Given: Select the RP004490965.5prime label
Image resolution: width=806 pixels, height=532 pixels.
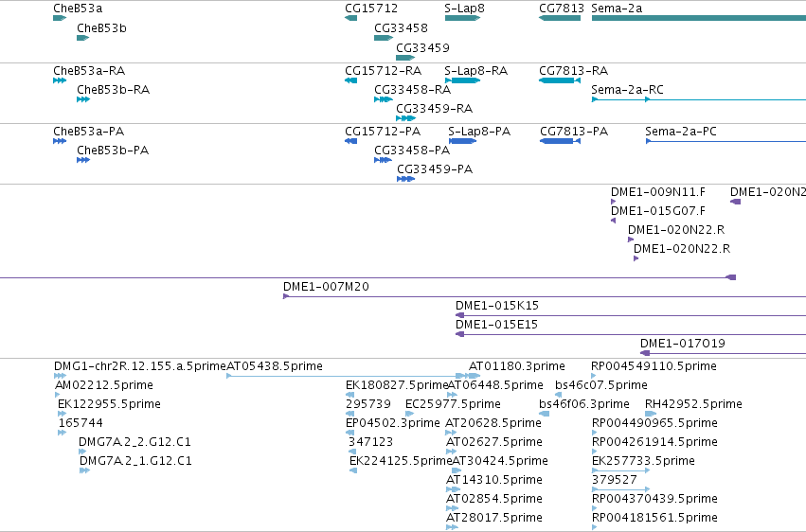Looking at the screenshot, I should (x=654, y=423).
